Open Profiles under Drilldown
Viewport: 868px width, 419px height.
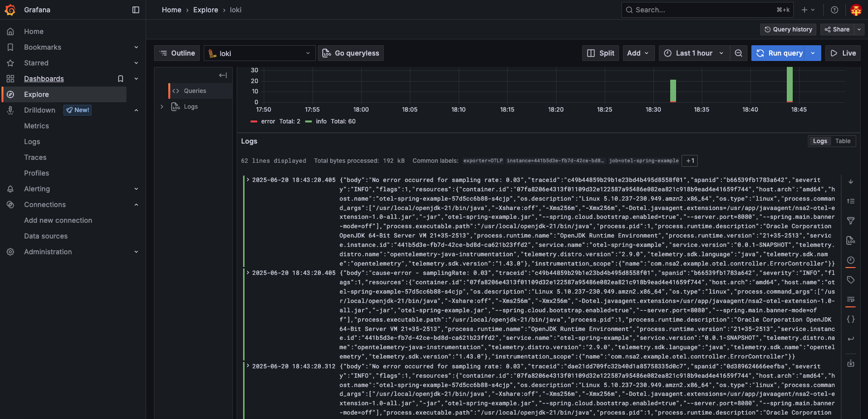36,173
